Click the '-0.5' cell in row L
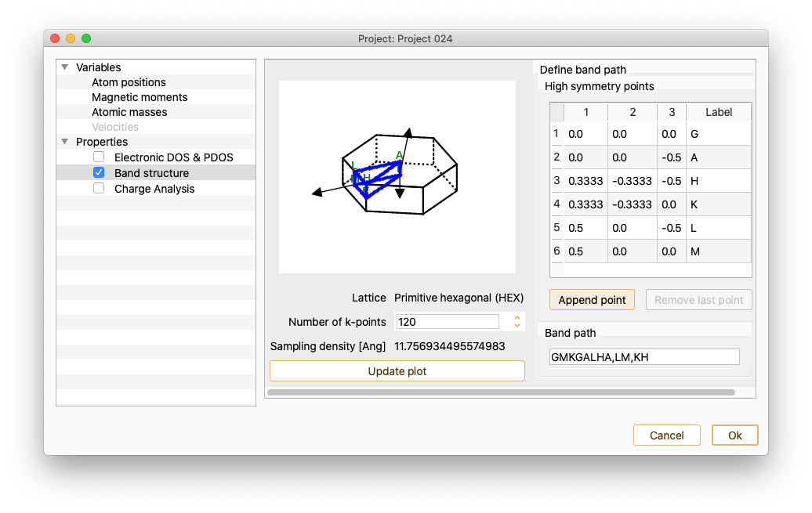The image size is (812, 513). (672, 228)
